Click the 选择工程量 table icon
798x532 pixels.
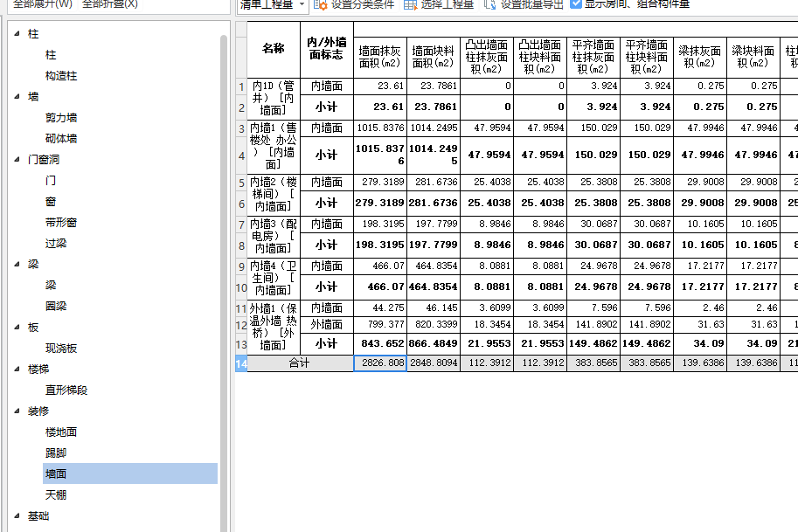(x=410, y=4)
